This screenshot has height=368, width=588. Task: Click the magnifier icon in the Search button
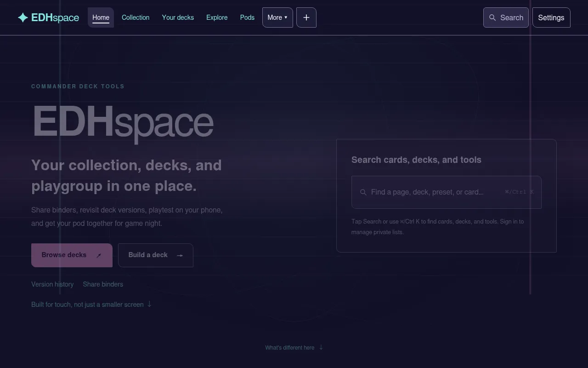(x=492, y=17)
